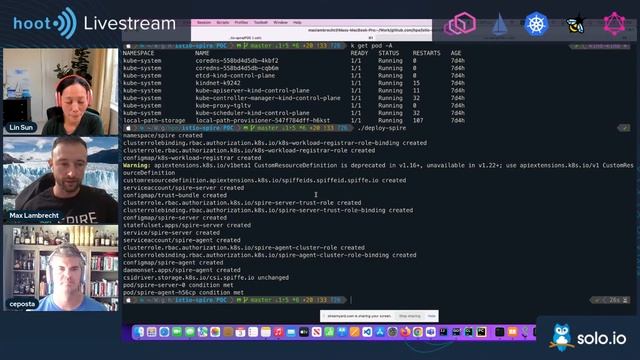Click the 'local-path-storage' namespace text
This screenshot has width=640, height=360.
pyautogui.click(x=154, y=120)
